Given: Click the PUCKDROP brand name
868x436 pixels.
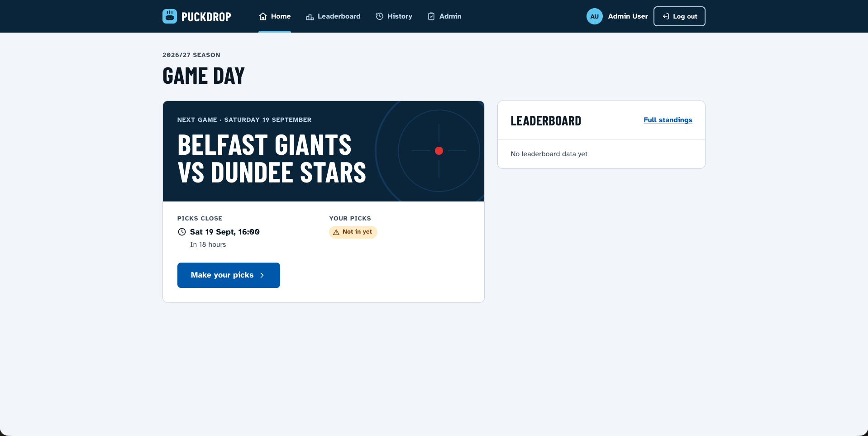Looking at the screenshot, I should click(206, 17).
